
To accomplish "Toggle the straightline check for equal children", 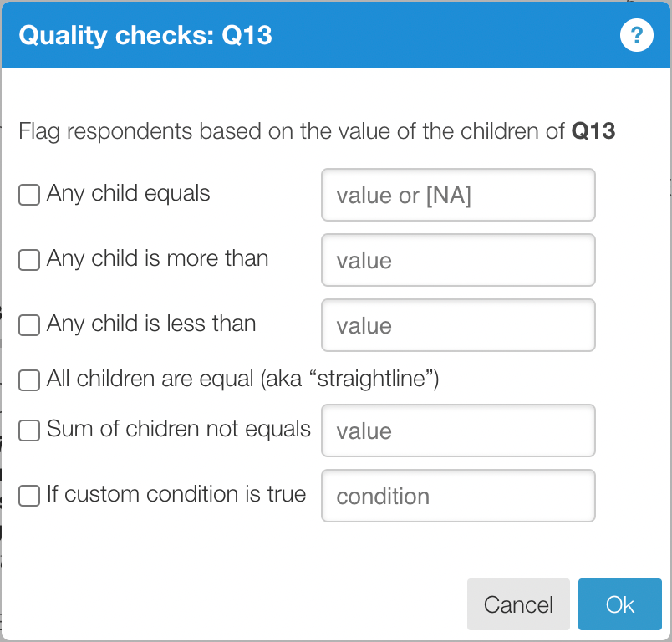I will (28, 380).
